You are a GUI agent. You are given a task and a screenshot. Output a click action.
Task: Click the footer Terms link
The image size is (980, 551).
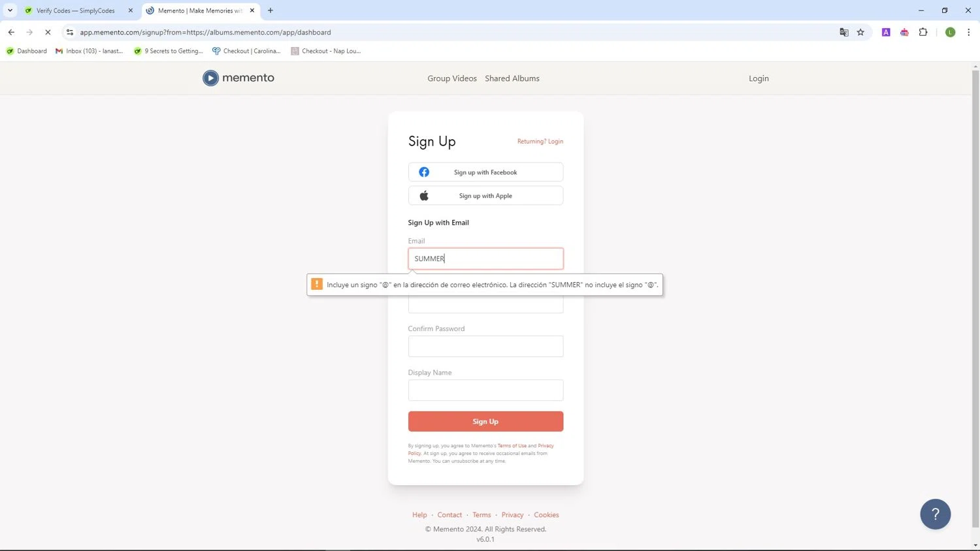point(482,515)
